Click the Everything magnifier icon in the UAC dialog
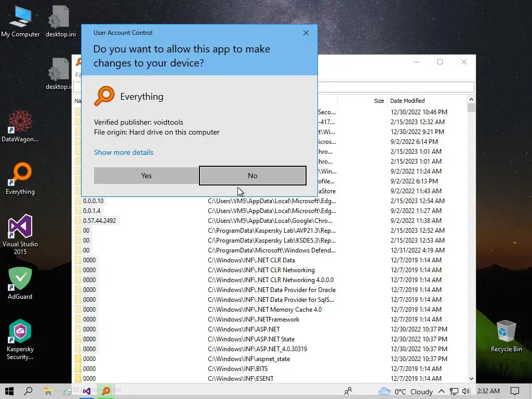The width and height of the screenshot is (532, 399). pyautogui.click(x=104, y=96)
